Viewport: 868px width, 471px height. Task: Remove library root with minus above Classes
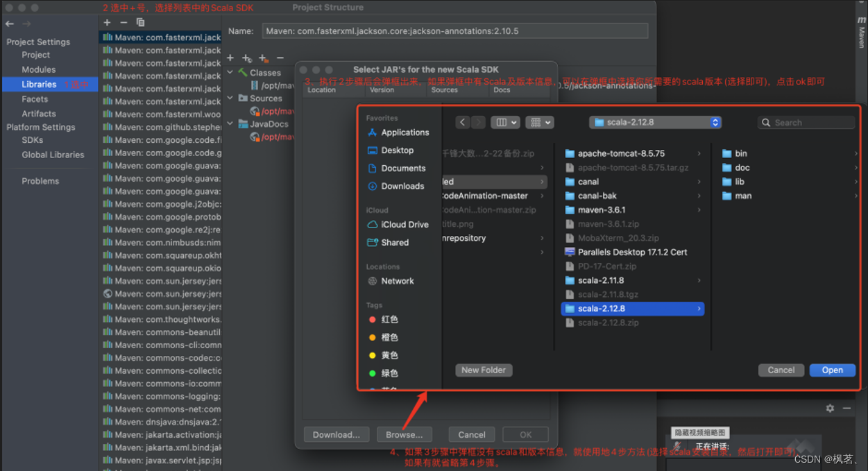pyautogui.click(x=280, y=58)
